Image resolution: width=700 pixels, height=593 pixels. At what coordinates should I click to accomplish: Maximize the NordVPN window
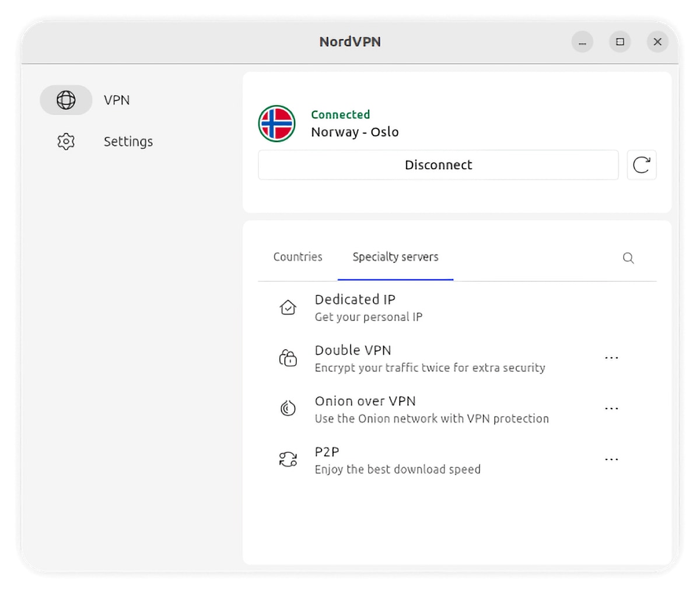[x=620, y=42]
